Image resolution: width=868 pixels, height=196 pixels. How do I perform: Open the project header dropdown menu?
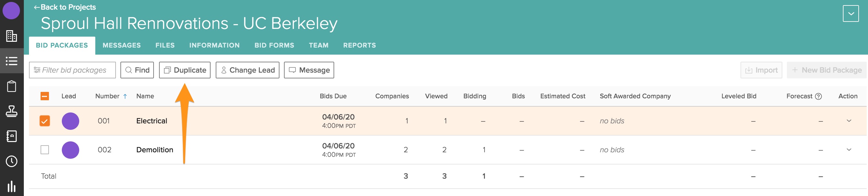point(851,13)
